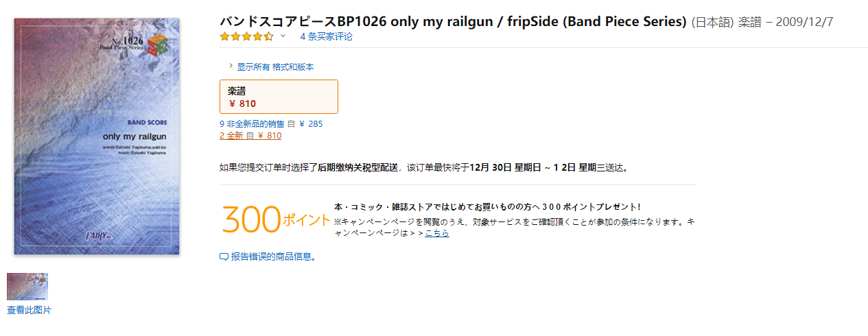
Task: Open the 2 全新 new offers link
Action: (x=250, y=136)
